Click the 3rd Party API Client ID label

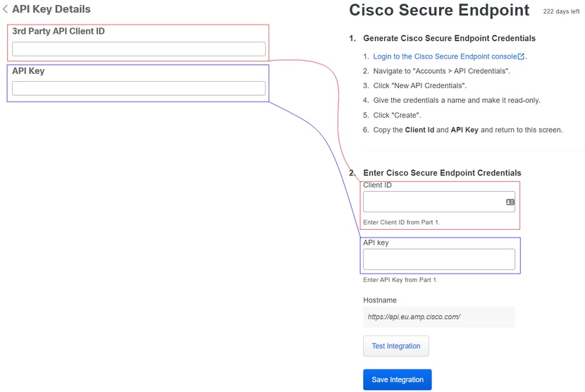coord(58,31)
